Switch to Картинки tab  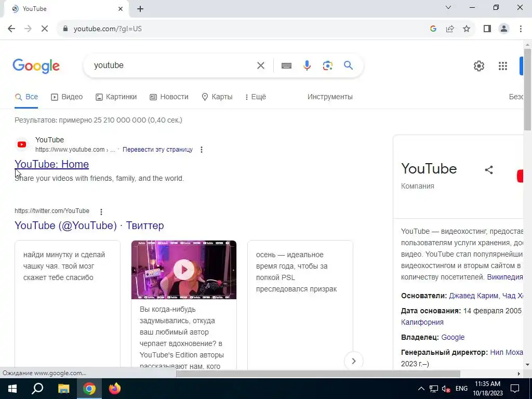click(116, 97)
